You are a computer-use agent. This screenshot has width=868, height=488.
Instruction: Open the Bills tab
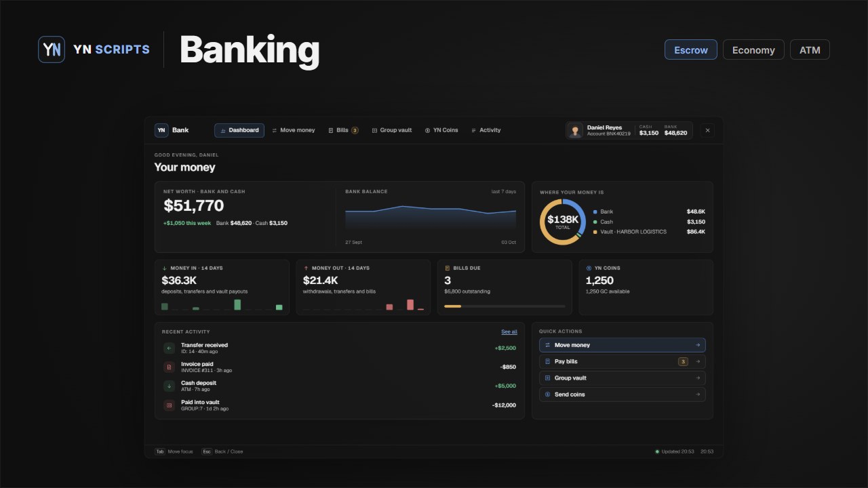[343, 130]
